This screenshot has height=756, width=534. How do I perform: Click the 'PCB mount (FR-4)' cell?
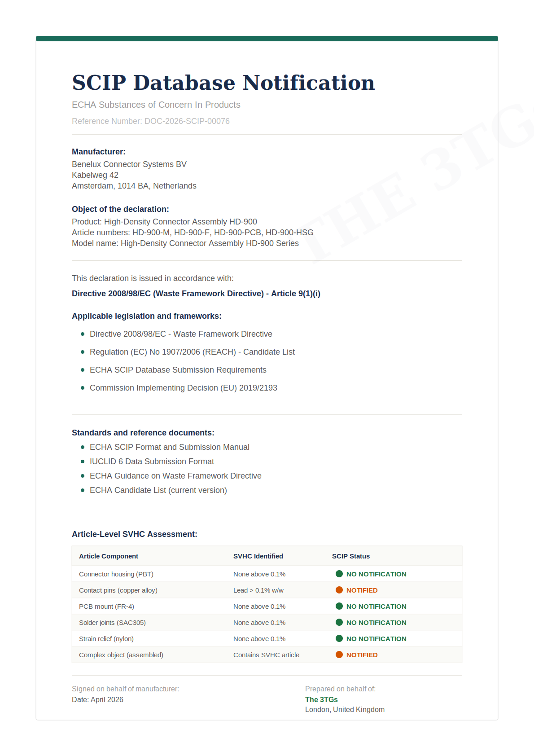coord(106,607)
